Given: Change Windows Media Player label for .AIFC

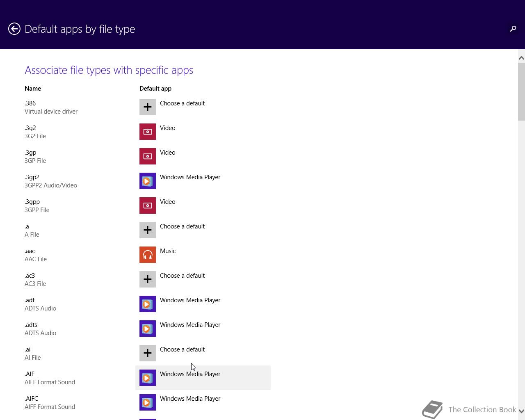Looking at the screenshot, I should [190, 399].
